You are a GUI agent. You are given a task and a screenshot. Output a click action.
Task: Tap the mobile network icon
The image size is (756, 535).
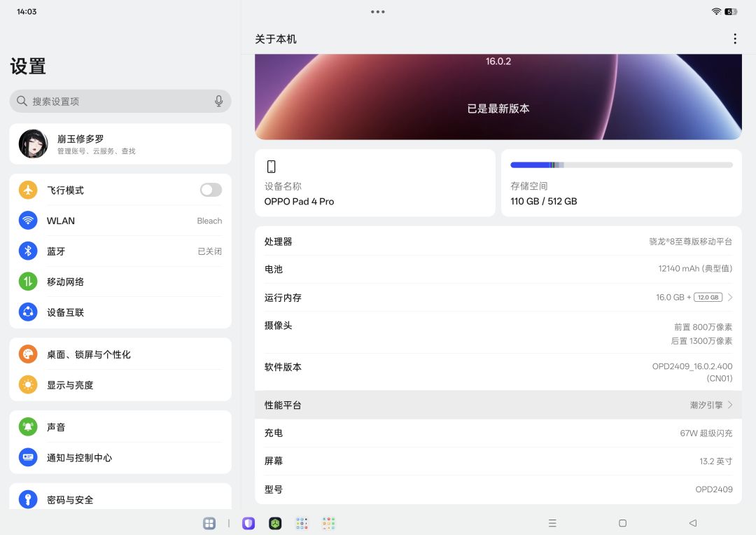pos(28,282)
